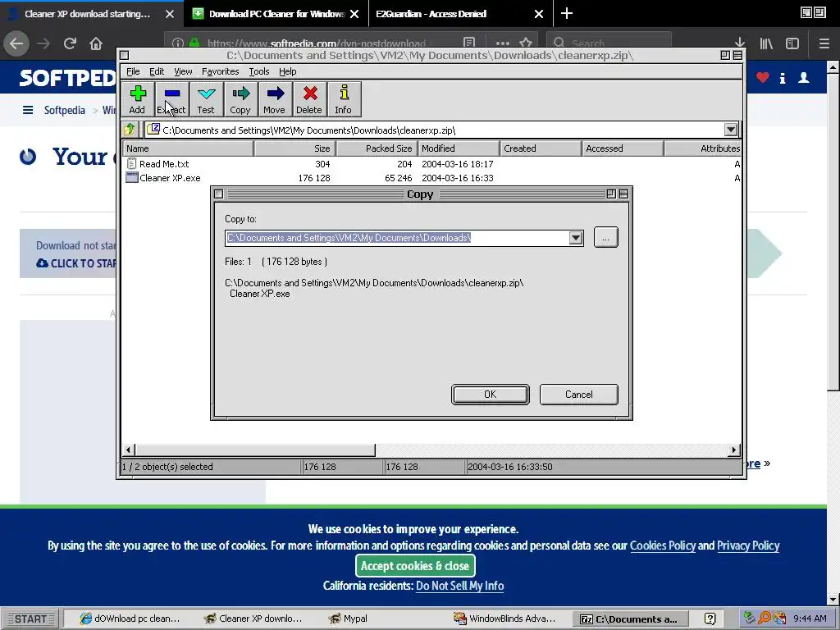The height and width of the screenshot is (630, 840).
Task: Click the Do Not Sell My Info link
Action: [459, 586]
